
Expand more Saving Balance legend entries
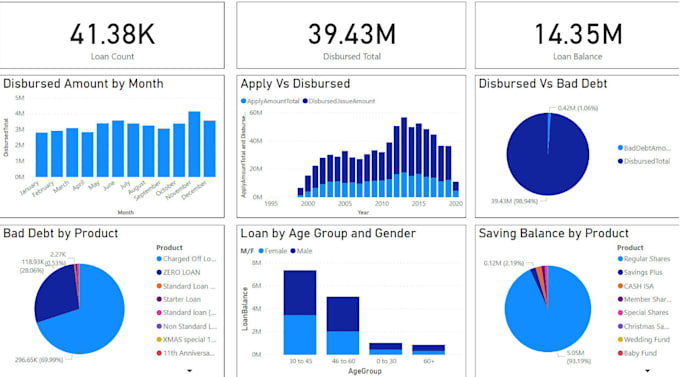(x=647, y=371)
